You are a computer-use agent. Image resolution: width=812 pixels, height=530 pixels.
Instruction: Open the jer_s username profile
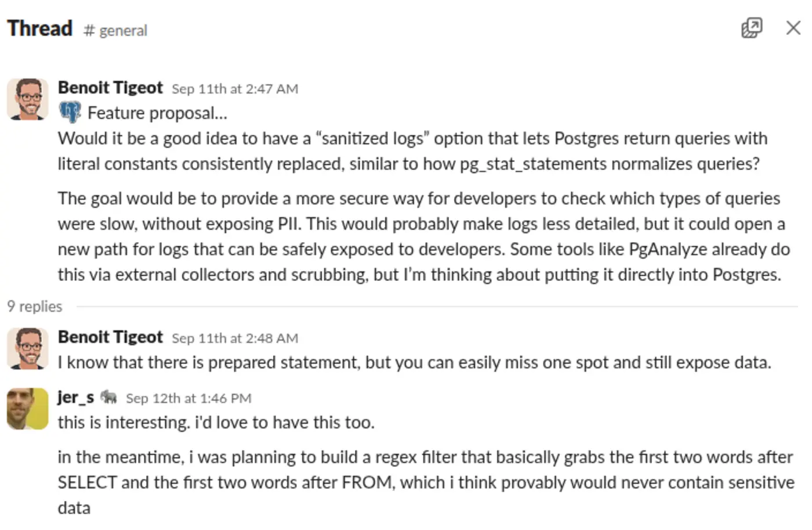(75, 397)
